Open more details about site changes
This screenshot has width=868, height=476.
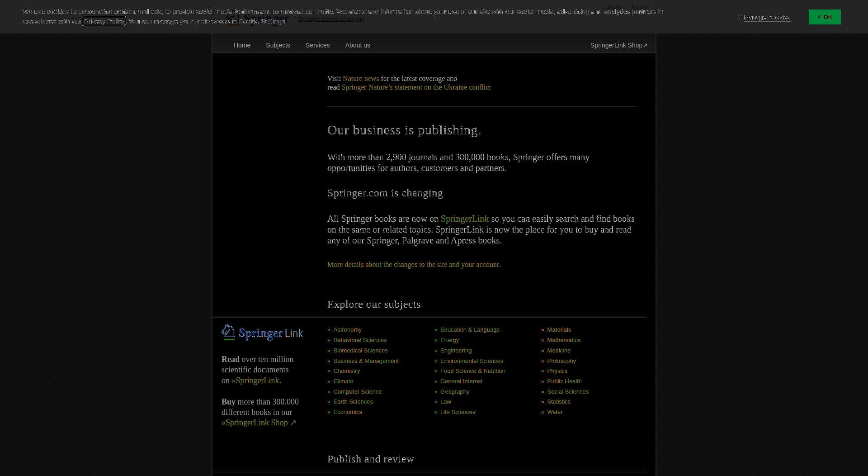point(414,265)
